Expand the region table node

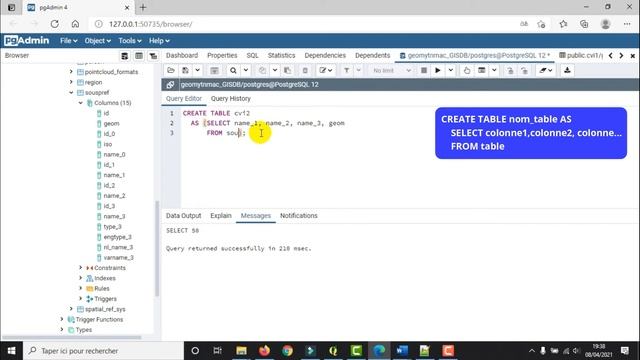71,82
